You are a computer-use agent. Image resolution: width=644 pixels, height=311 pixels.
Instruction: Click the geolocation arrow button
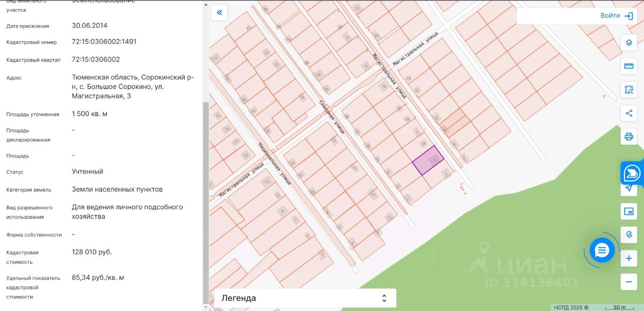pyautogui.click(x=628, y=188)
